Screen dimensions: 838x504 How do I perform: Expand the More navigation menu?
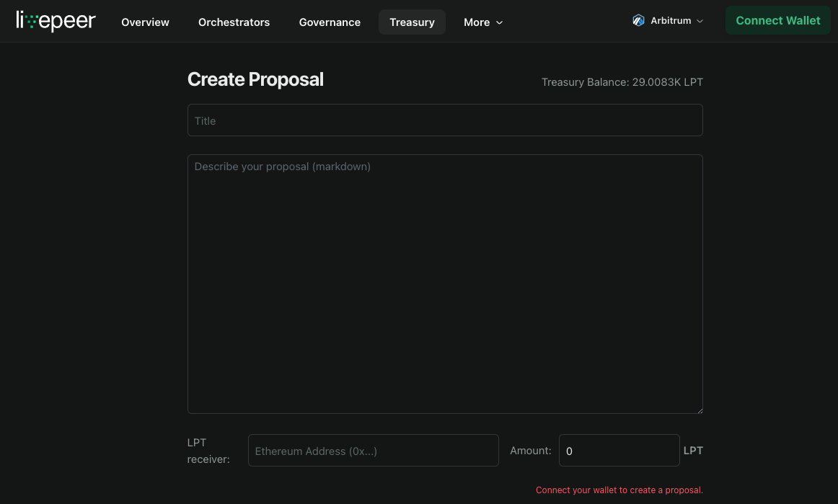pyautogui.click(x=482, y=22)
